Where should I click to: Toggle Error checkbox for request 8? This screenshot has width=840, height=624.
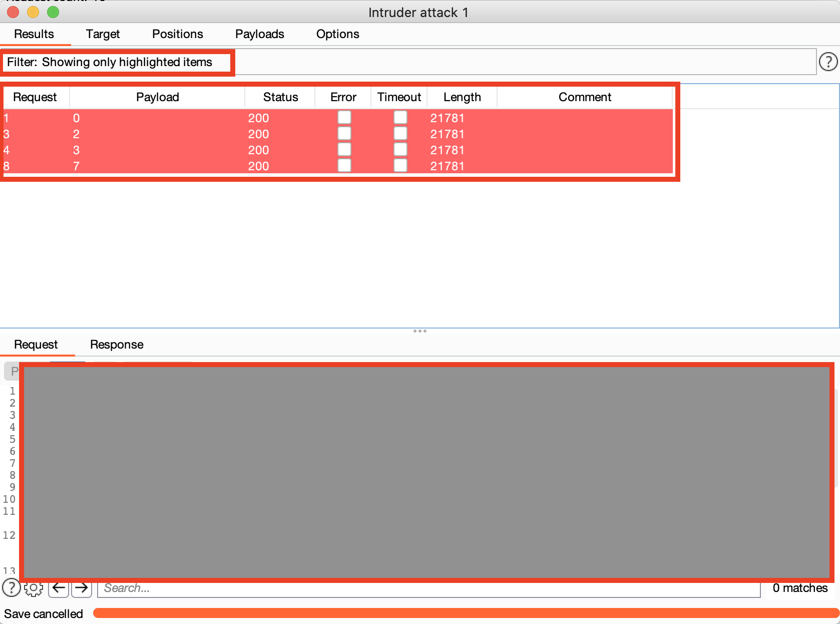pyautogui.click(x=344, y=166)
